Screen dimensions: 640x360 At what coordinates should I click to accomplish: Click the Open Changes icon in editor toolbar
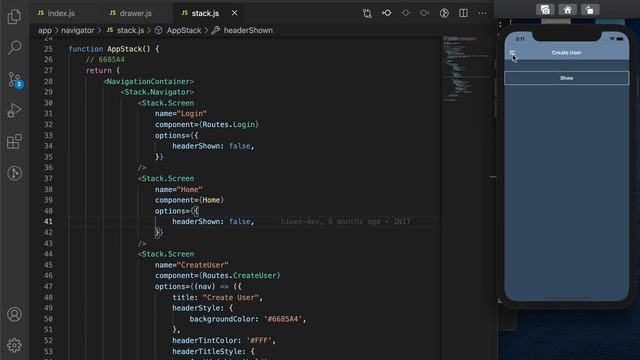[x=367, y=13]
